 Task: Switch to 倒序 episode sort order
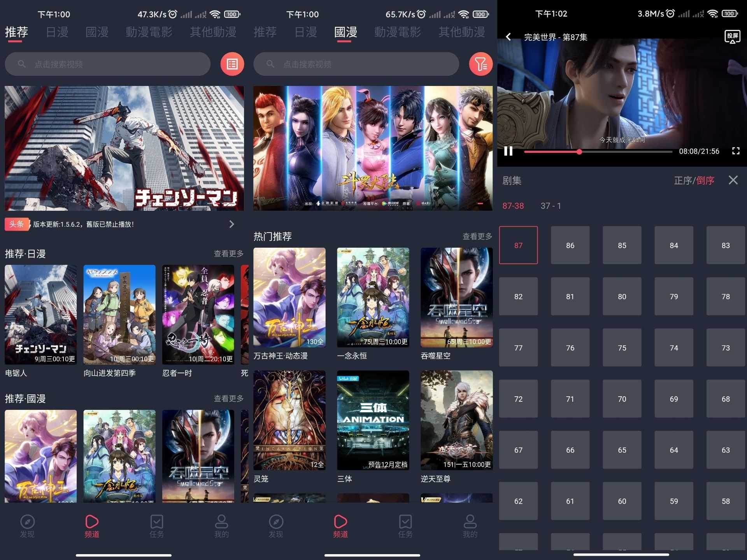pos(705,180)
